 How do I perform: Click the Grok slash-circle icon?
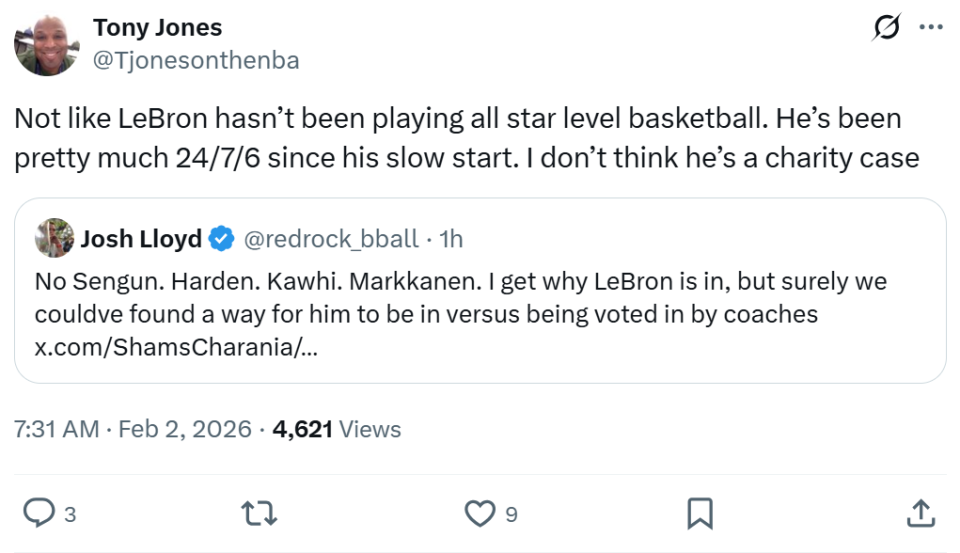tap(885, 29)
